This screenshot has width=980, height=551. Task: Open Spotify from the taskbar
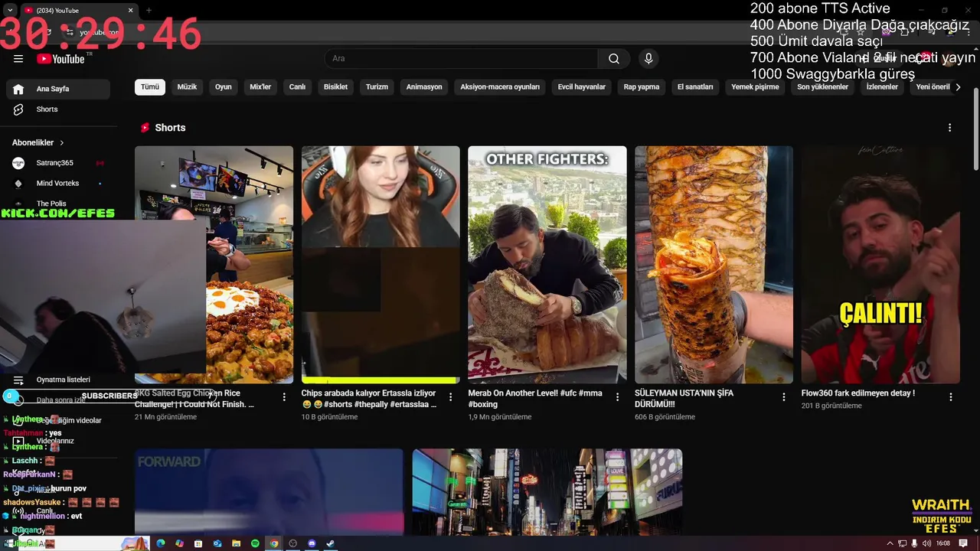(255, 543)
